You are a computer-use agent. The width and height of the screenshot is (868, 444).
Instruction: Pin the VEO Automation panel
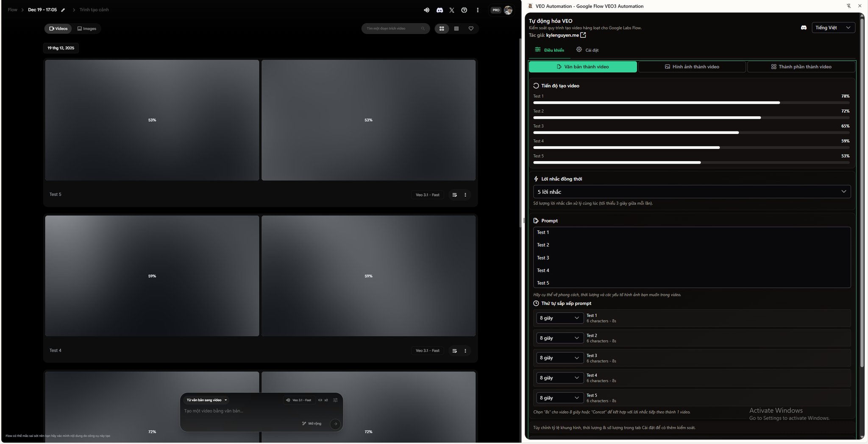click(x=849, y=6)
